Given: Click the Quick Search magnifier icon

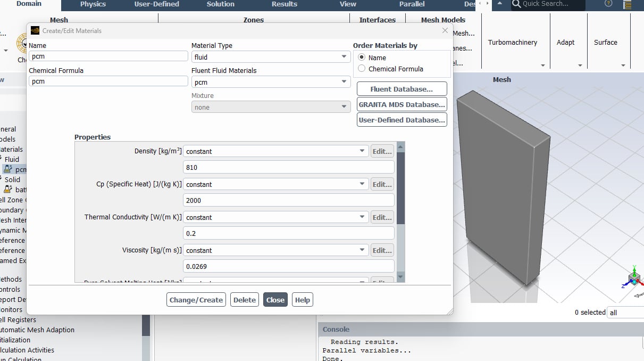Looking at the screenshot, I should [516, 4].
